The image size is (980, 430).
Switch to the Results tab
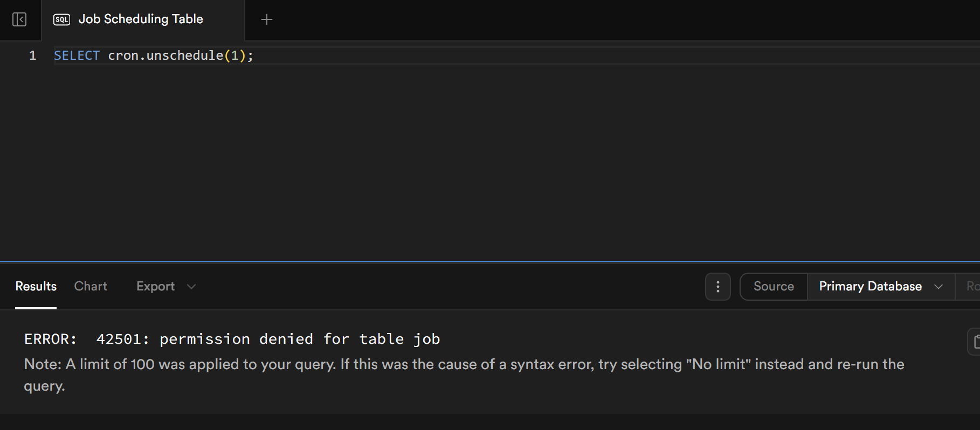point(36,287)
